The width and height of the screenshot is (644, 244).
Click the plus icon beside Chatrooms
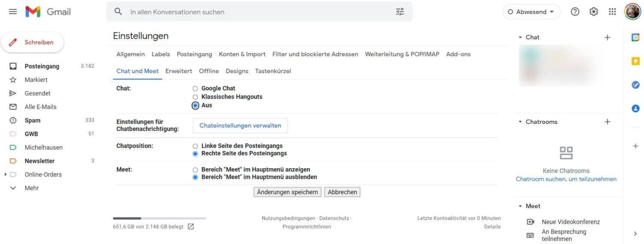pos(607,122)
